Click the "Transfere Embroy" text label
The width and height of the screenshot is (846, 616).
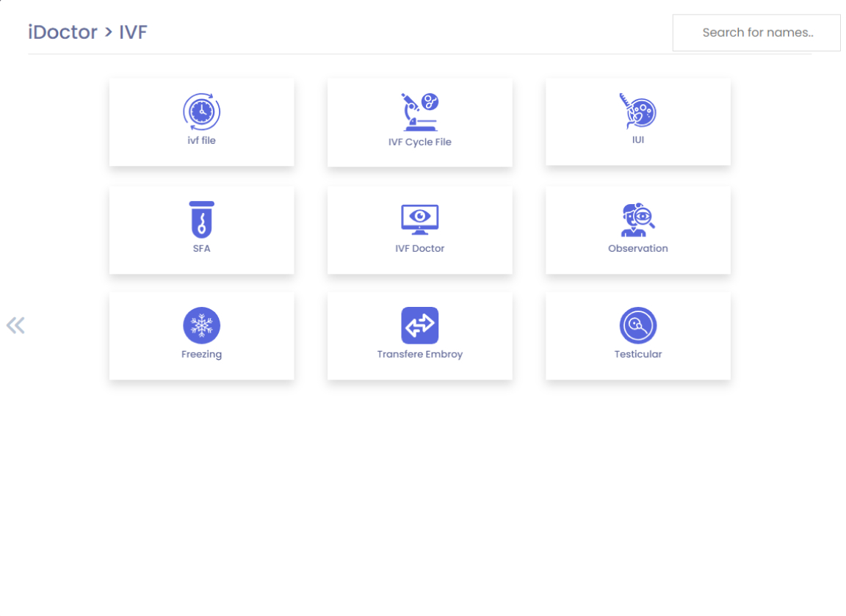tap(419, 354)
